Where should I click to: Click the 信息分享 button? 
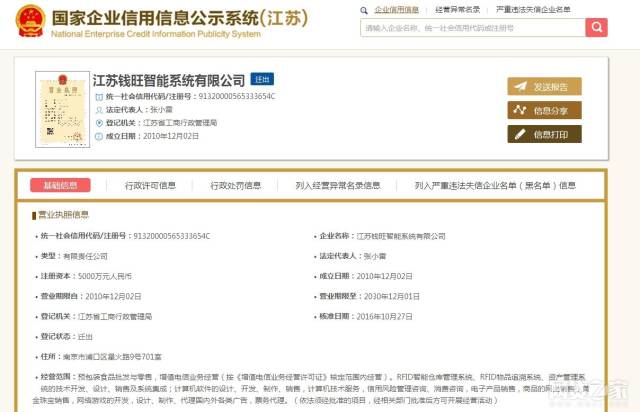(544, 110)
